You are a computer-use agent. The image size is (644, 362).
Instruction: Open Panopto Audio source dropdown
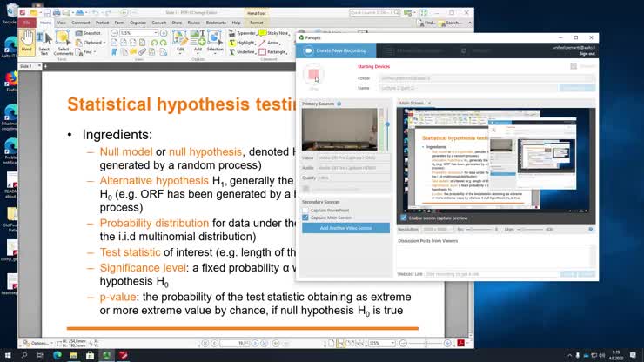(x=352, y=168)
